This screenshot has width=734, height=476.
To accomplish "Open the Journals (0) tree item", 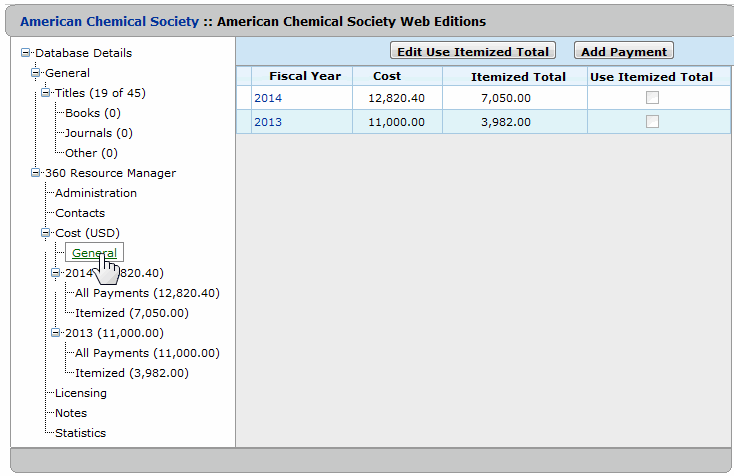I will coord(98,133).
